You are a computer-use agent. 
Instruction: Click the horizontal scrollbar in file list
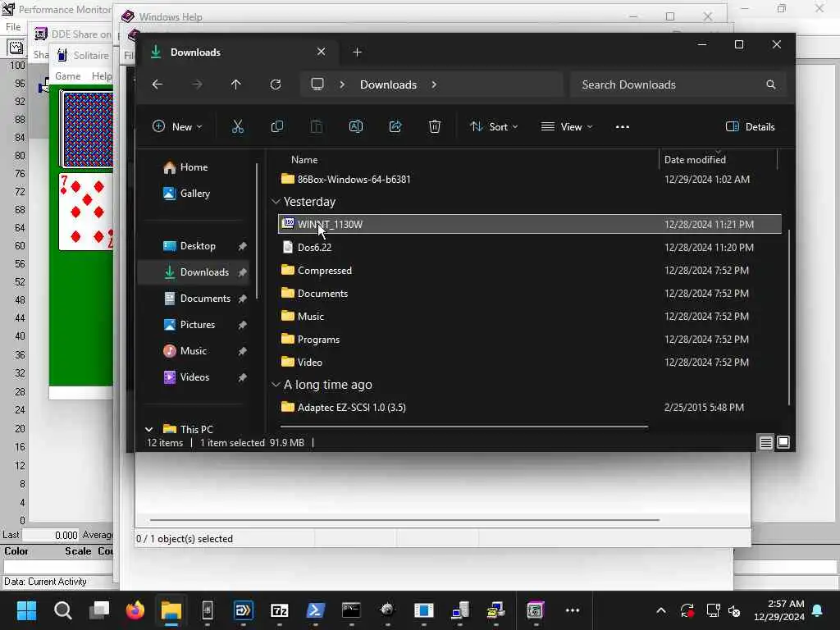(464, 427)
